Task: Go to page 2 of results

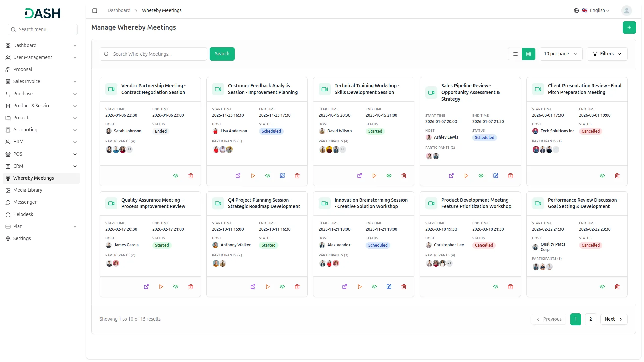Action: click(590, 319)
